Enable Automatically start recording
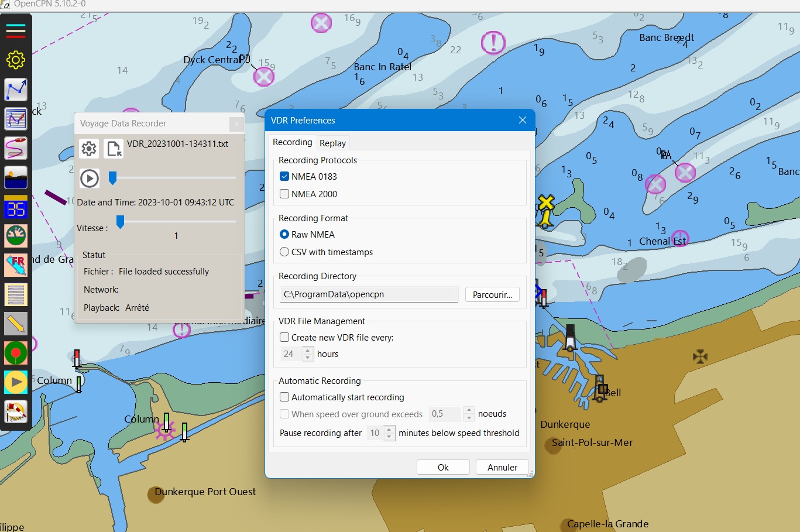This screenshot has width=800, height=532. (x=284, y=397)
